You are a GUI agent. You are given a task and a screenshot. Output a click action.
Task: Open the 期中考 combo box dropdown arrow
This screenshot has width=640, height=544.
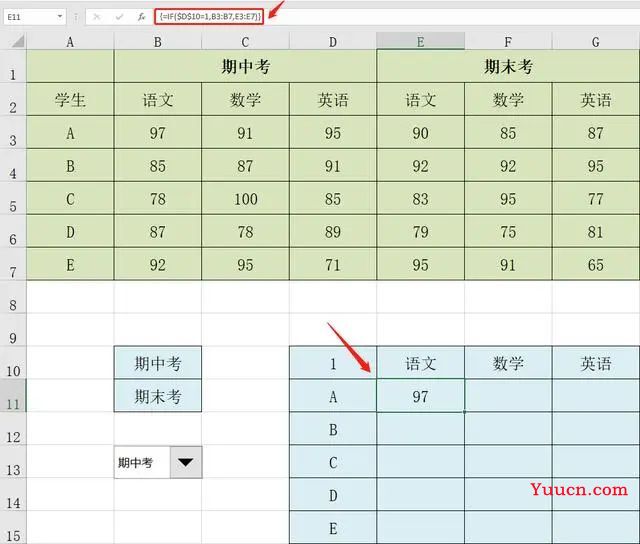[186, 462]
